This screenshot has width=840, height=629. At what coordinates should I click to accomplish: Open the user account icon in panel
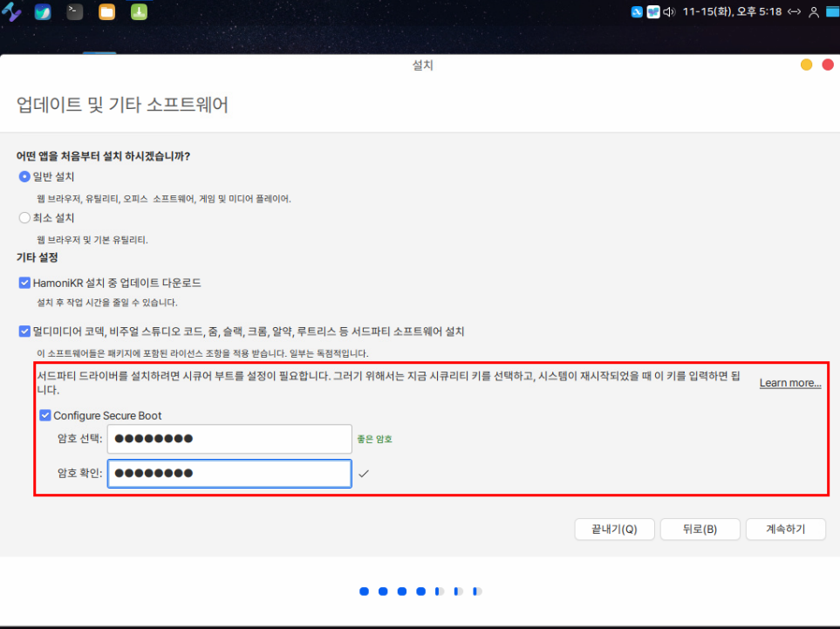click(x=814, y=12)
